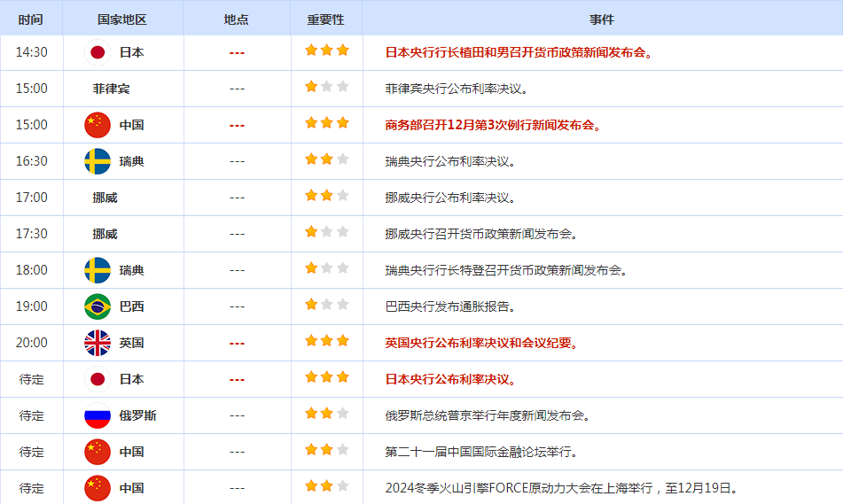Select the 时间 column header
This screenshot has height=504, width=843.
pyautogui.click(x=31, y=19)
